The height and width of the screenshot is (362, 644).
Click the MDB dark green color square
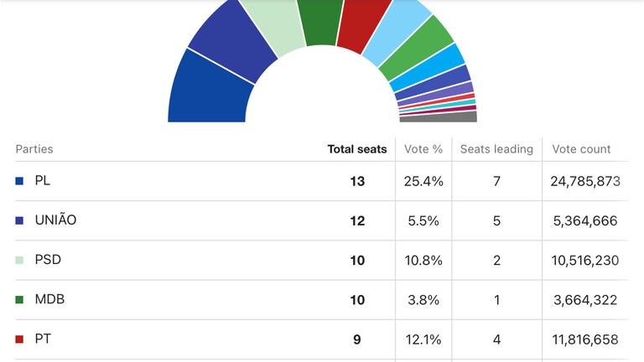(19, 300)
